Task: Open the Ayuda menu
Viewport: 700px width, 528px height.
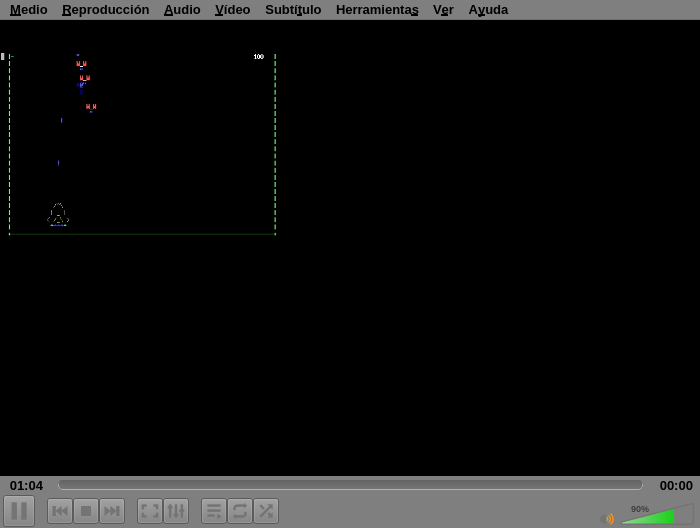Action: point(488,9)
